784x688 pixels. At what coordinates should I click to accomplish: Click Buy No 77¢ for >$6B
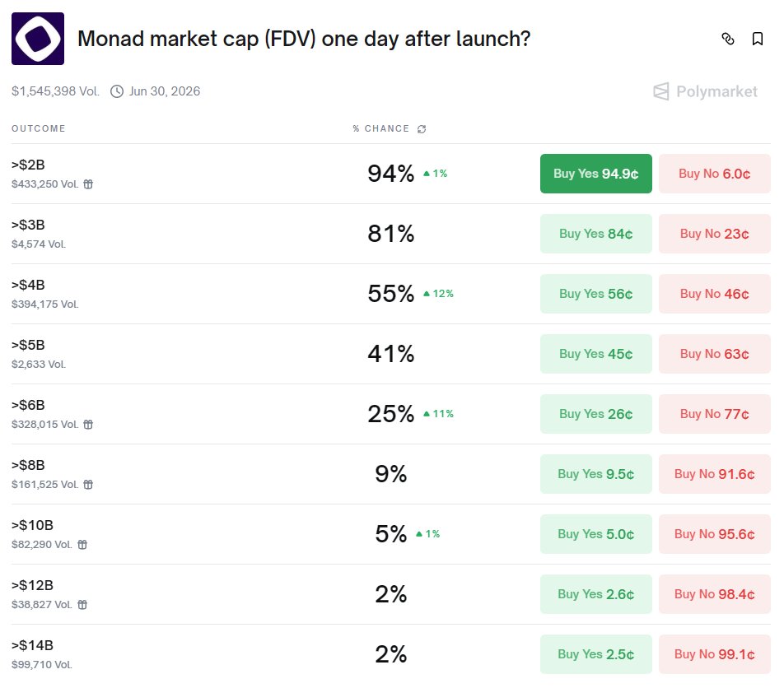[714, 414]
